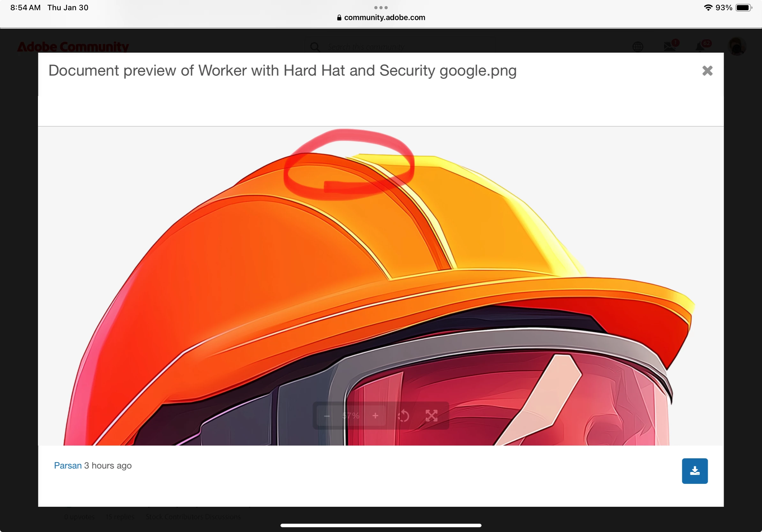The image size is (762, 532).
Task: Click the zoom in plus button
Action: point(375,416)
